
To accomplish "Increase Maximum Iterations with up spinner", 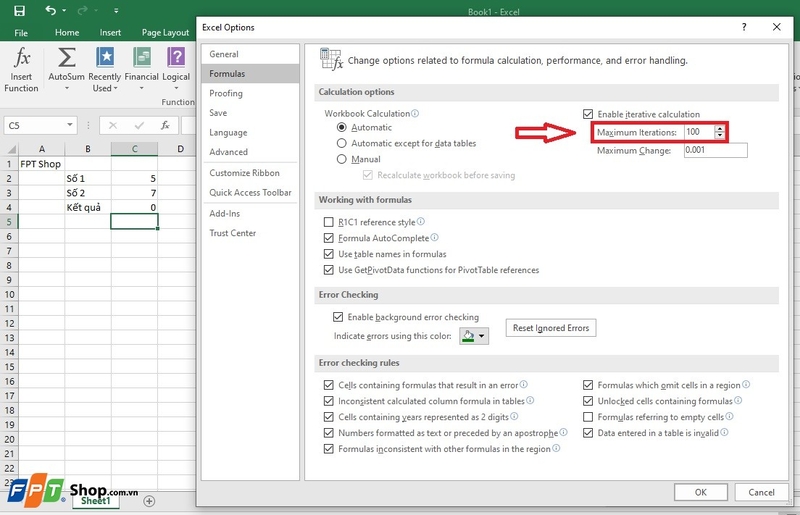I will tap(719, 129).
